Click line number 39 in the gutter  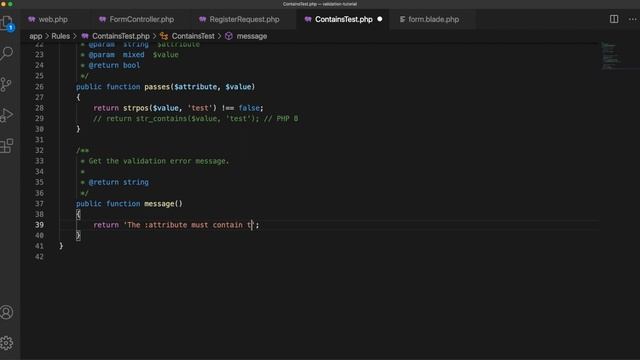coord(39,225)
